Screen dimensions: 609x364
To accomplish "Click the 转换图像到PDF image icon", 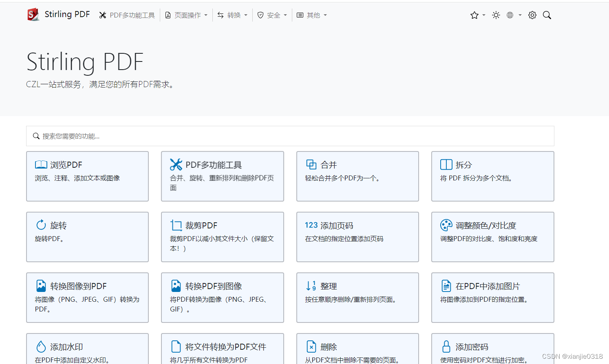I will [x=41, y=286].
